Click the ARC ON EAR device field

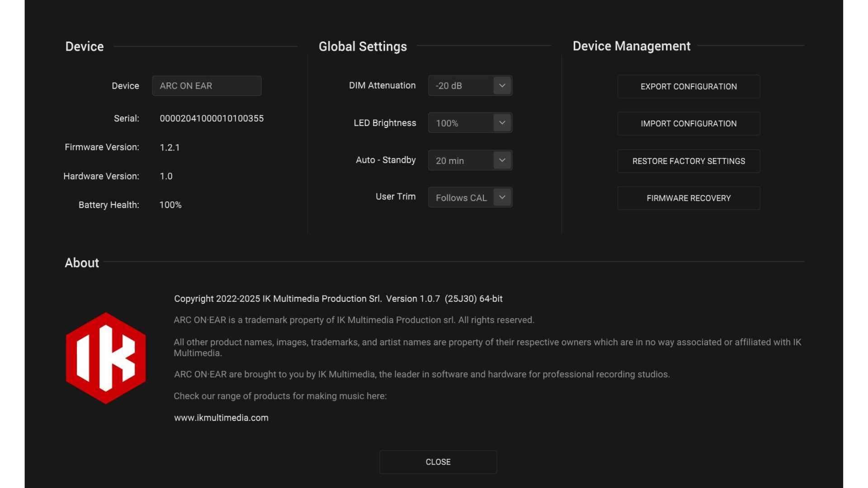click(207, 86)
